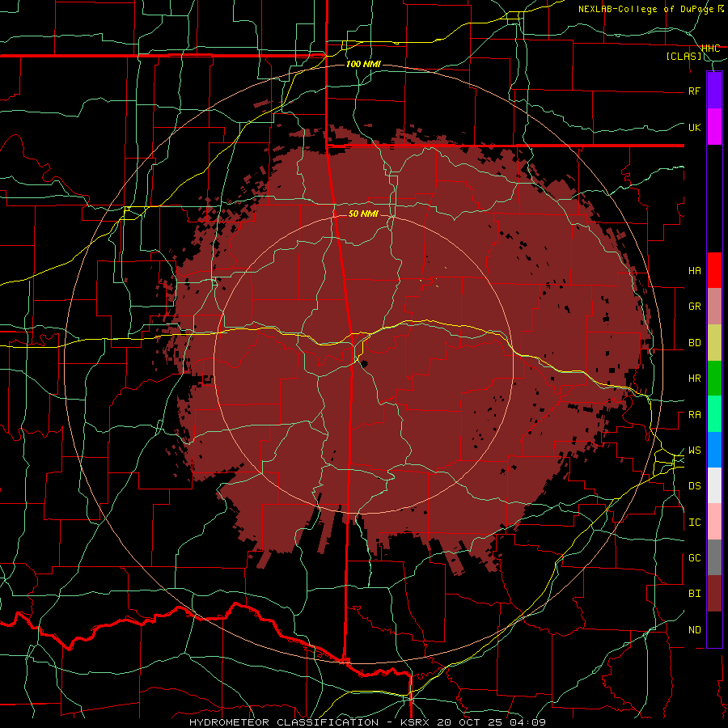Click the RA legend label

pyautogui.click(x=695, y=415)
